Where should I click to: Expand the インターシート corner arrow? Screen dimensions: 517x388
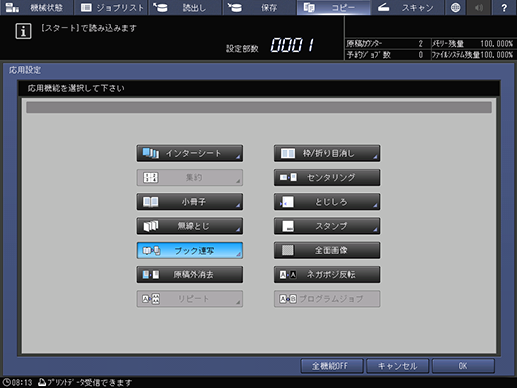coord(238,157)
